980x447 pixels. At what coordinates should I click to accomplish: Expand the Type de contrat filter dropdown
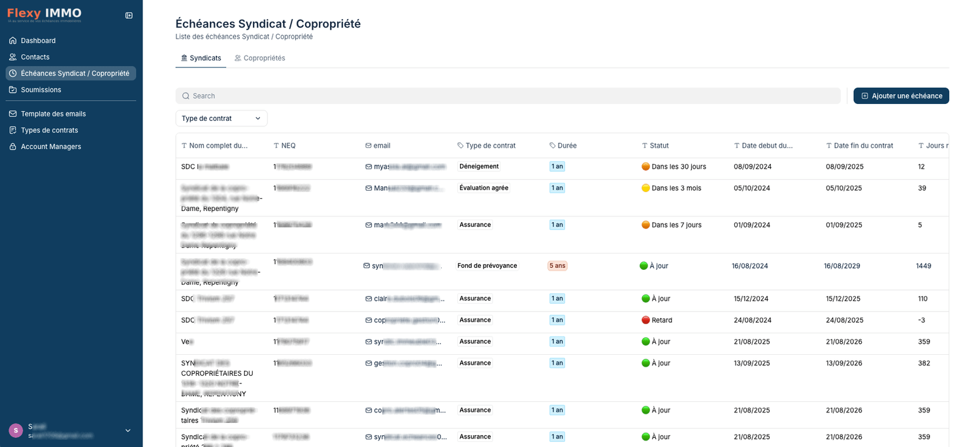[x=221, y=118]
